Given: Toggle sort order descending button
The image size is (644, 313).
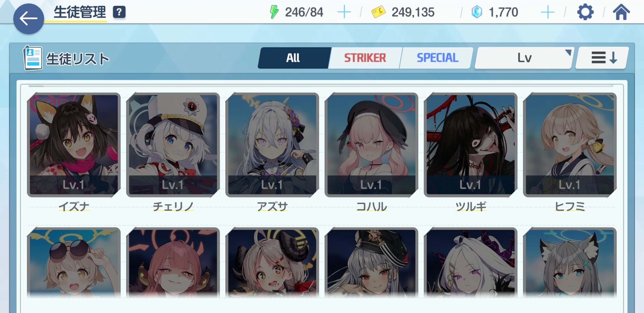Looking at the screenshot, I should coord(602,58).
